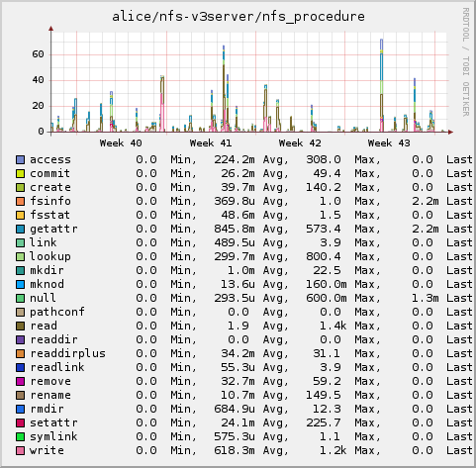Click the getattr legend color swatch
This screenshot has width=476, height=468.
pos(20,230)
